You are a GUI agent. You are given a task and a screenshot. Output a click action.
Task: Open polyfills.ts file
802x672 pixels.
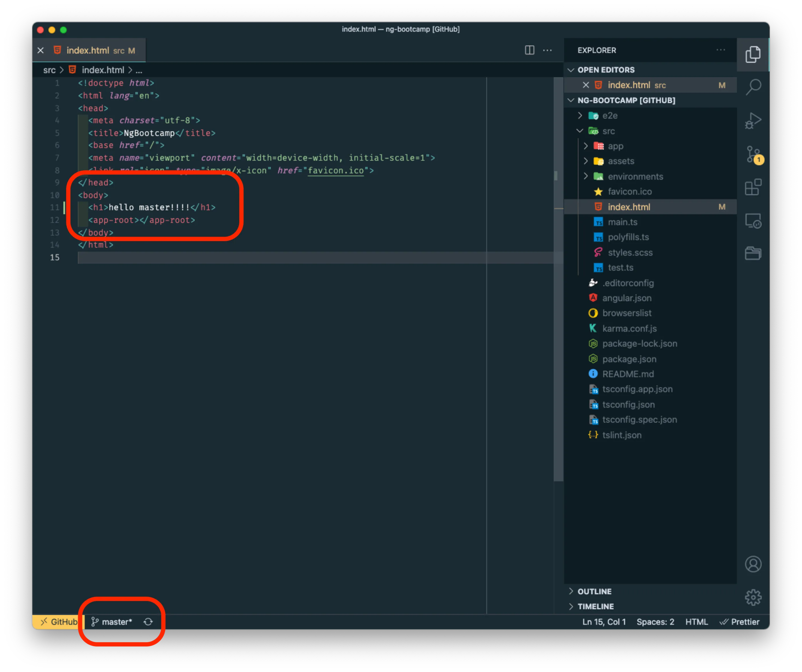650,237
